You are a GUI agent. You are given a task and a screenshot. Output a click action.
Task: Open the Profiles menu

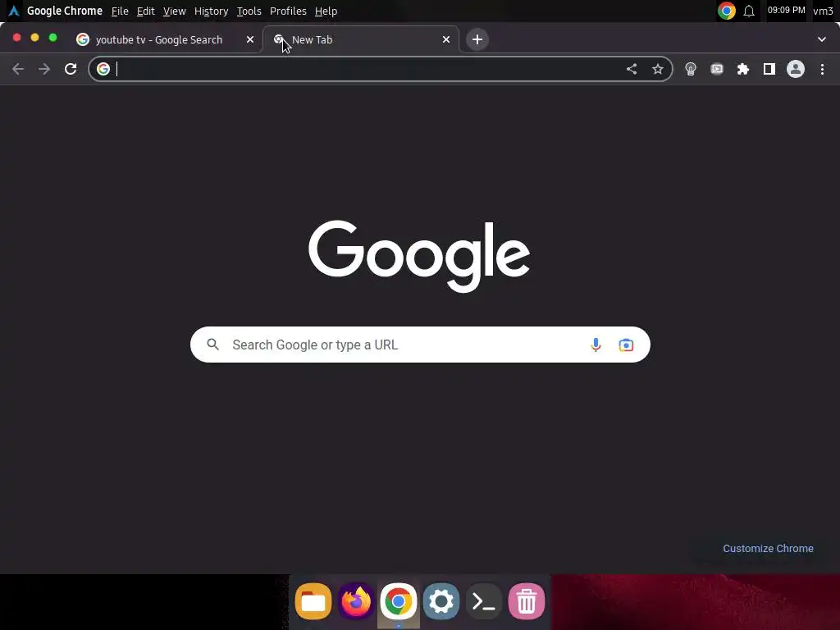(x=288, y=11)
